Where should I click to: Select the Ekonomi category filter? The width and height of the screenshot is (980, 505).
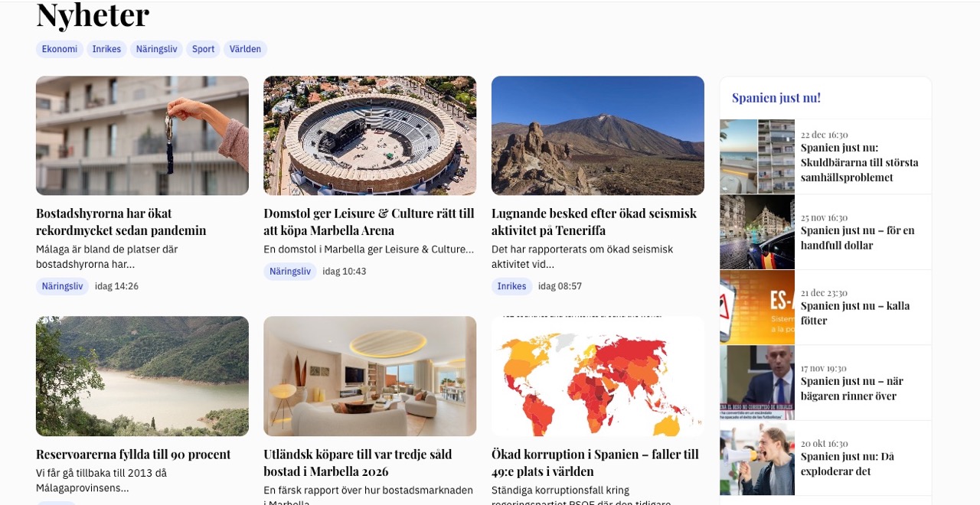[59, 49]
